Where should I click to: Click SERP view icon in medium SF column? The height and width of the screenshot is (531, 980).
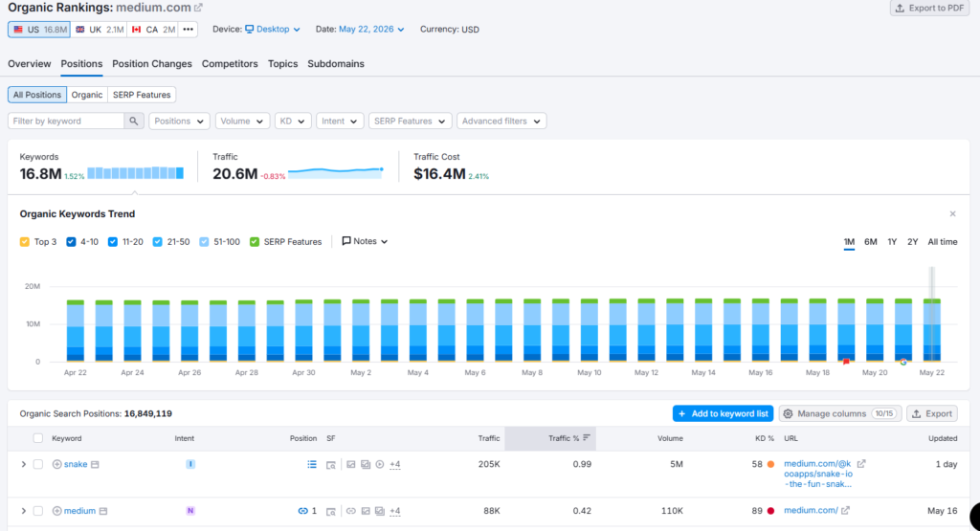coord(331,512)
